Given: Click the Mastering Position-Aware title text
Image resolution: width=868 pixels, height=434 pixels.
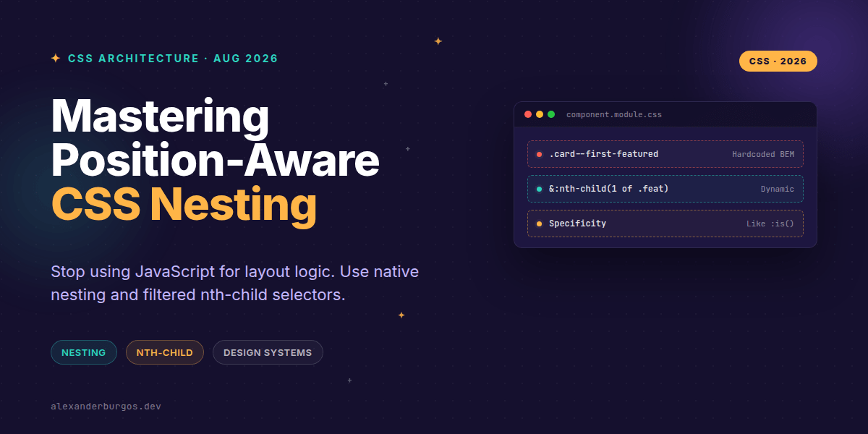Looking at the screenshot, I should [216, 138].
